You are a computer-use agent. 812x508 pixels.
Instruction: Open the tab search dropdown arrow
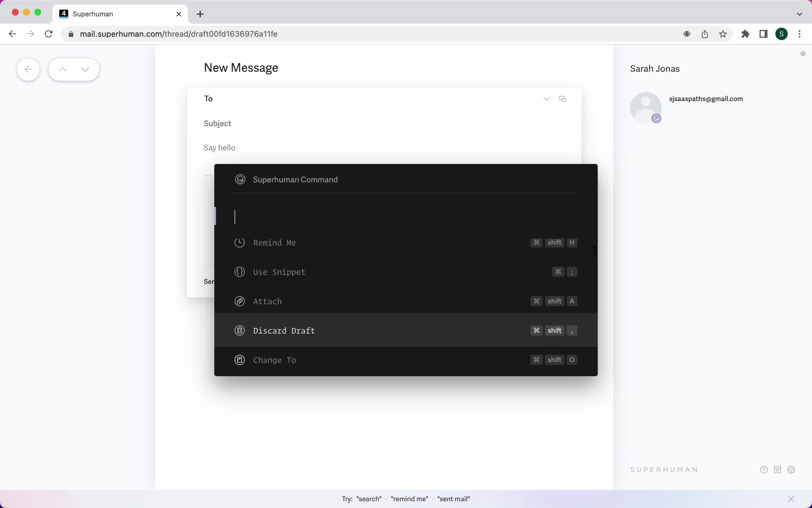click(800, 14)
